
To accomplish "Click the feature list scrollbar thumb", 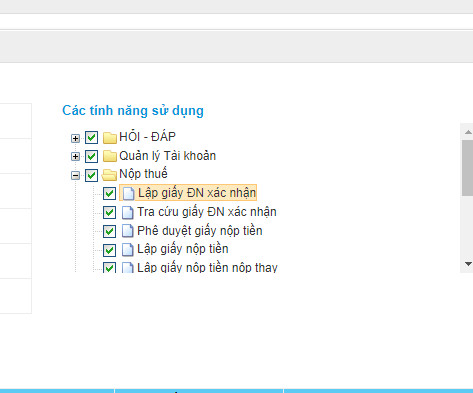I will (467, 168).
